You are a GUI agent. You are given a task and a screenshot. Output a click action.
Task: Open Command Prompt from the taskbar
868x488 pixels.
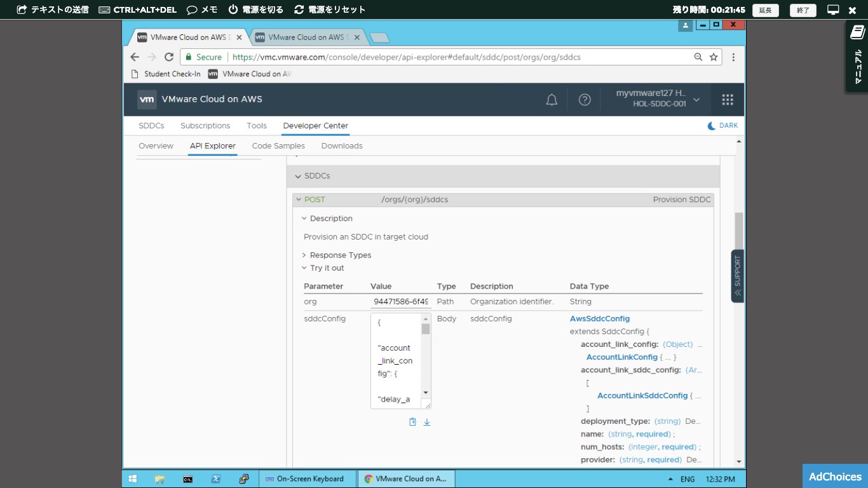click(188, 479)
